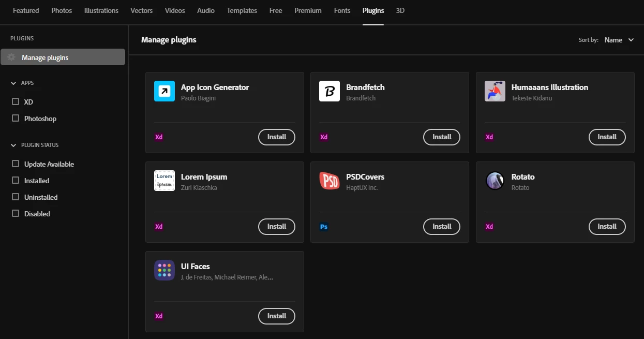Switch to the Premium tab
This screenshot has width=644, height=339.
pyautogui.click(x=308, y=10)
